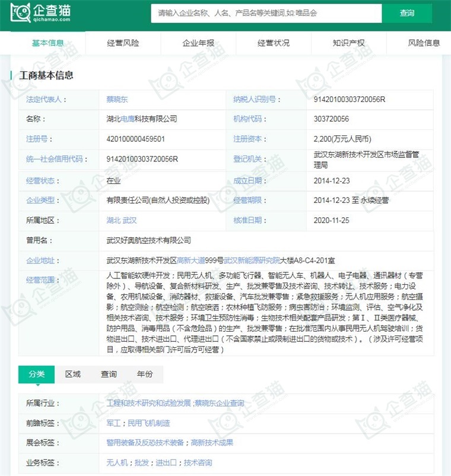Open 工程和技术研究和试验发展 industry link
The image size is (451, 476).
pyautogui.click(x=149, y=403)
